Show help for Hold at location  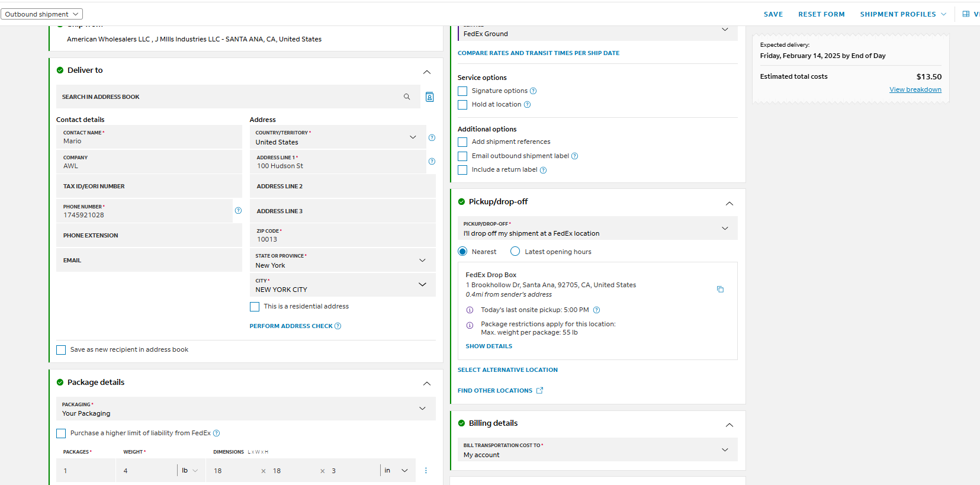527,105
